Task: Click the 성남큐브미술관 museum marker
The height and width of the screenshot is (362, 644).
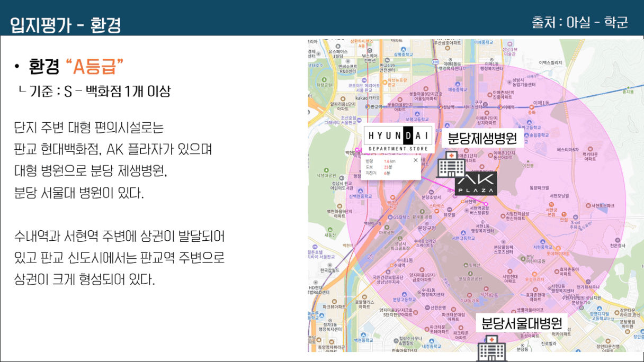Action: [x=509, y=43]
